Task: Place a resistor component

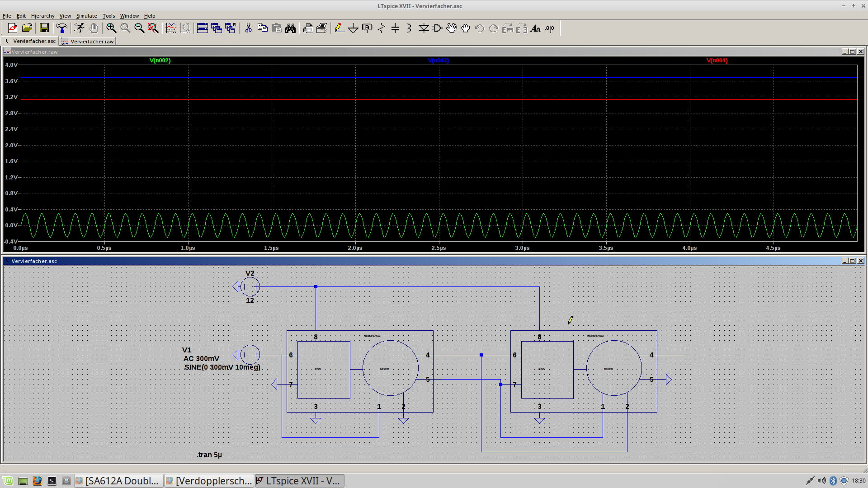Action: click(x=382, y=28)
